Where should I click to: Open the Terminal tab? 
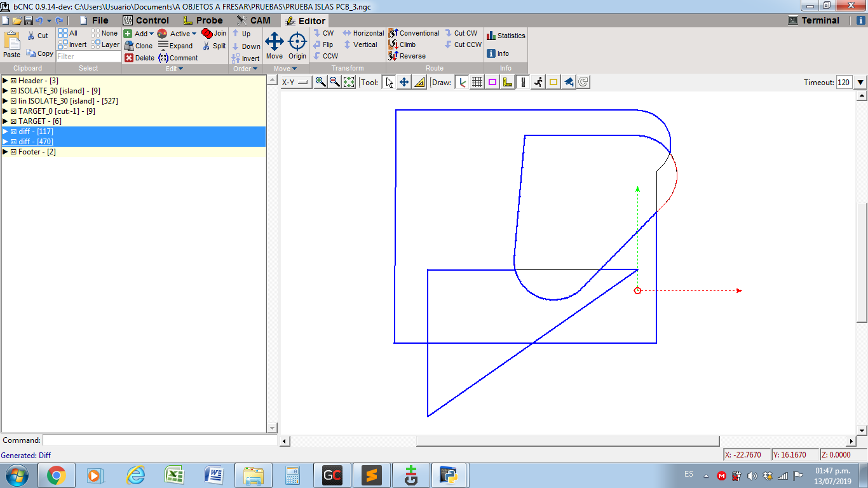tap(814, 20)
